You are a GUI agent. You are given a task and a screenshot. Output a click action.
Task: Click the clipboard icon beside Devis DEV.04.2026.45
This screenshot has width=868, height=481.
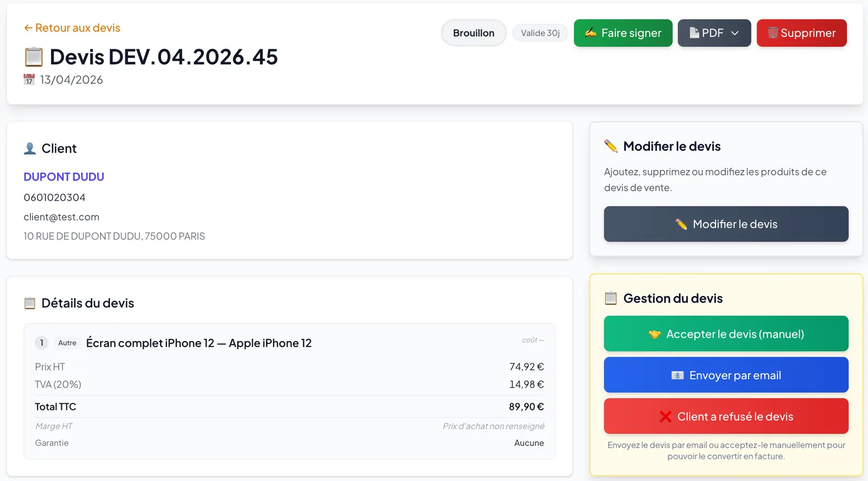point(34,57)
